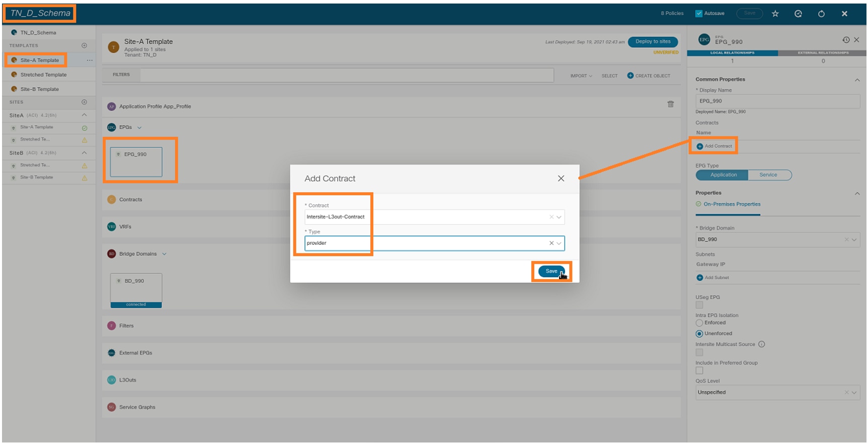868x445 pixels.
Task: Select the BD_990 bridge domain card
Action: coord(136,290)
